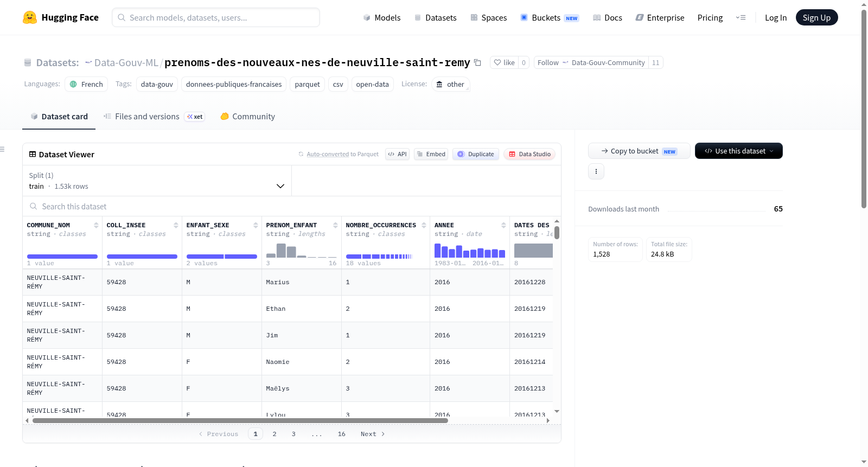This screenshot has width=868, height=467.
Task: Click the NOMBRE_OCCURRENCES classes distribution bar
Action: [379, 256]
